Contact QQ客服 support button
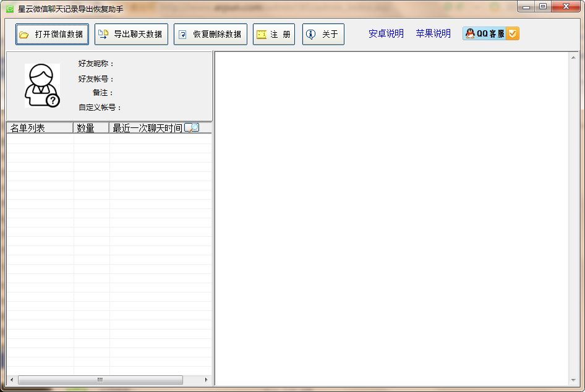This screenshot has width=585, height=392. tap(491, 33)
